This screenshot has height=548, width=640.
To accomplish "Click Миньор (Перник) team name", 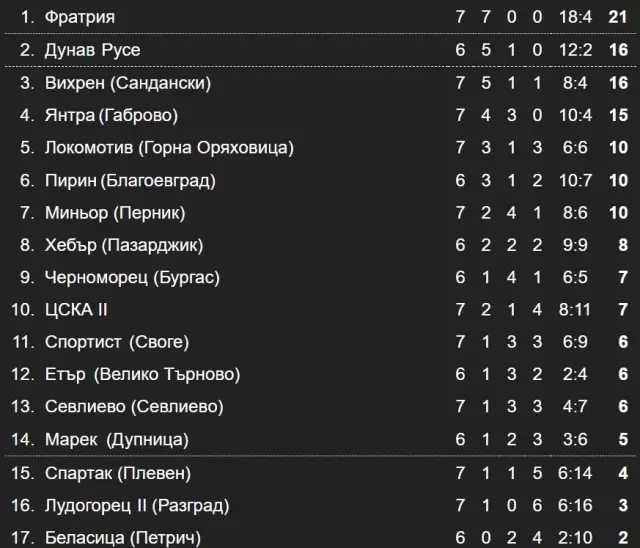I will point(115,213).
